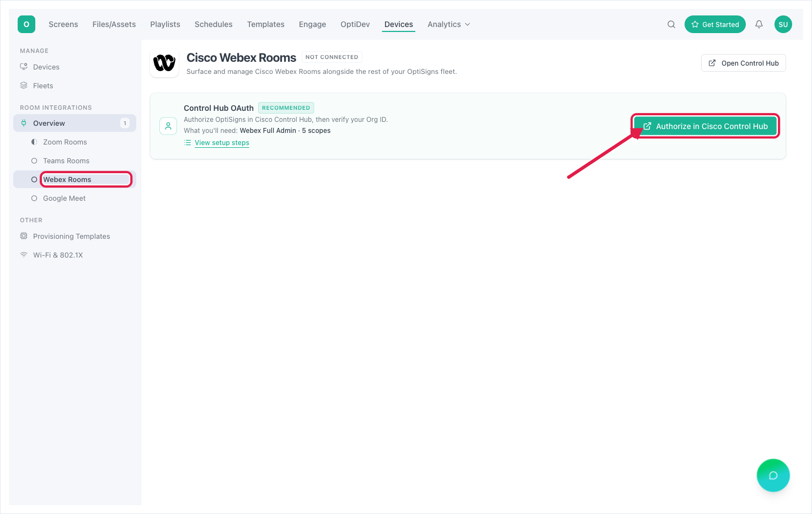Open the Analytics dropdown chevron

click(x=468, y=24)
